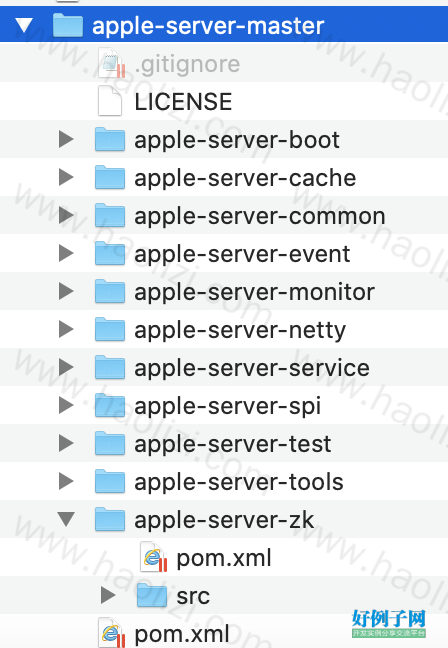This screenshot has height=648, width=448.
Task: Expand the src folder arrow
Action: 108,596
